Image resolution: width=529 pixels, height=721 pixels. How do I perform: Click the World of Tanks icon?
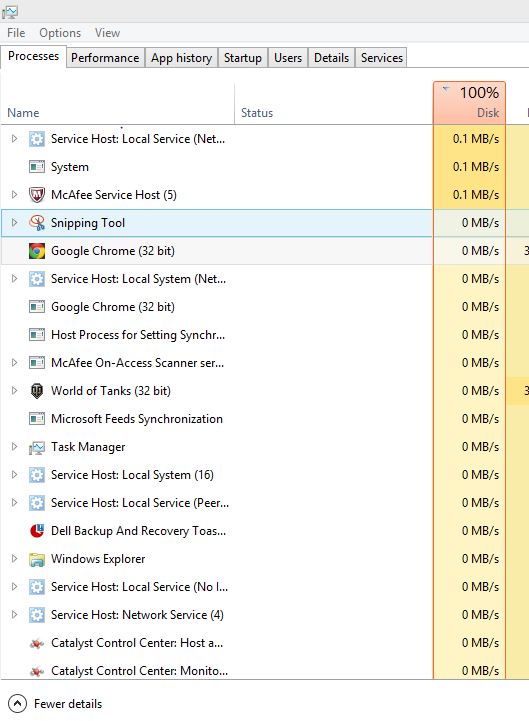point(37,391)
